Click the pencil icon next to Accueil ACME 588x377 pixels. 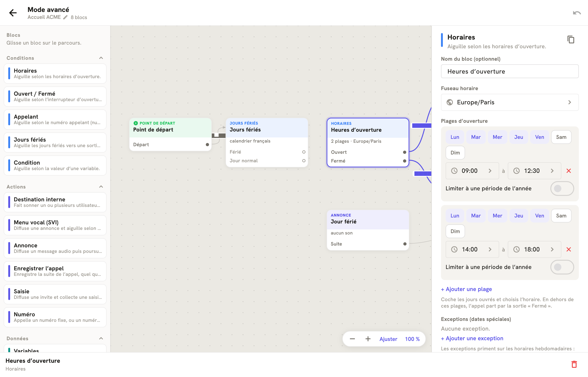coord(65,17)
